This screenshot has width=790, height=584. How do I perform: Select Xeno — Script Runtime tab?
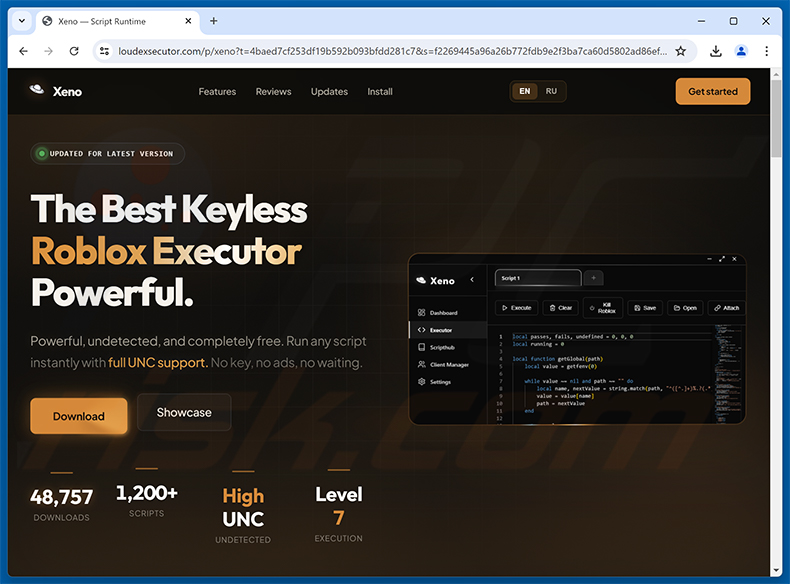117,21
